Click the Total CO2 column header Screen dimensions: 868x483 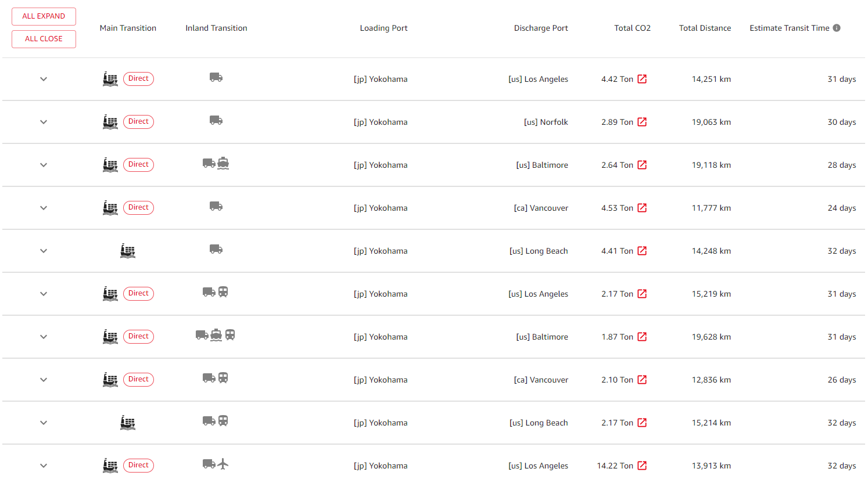coord(632,28)
